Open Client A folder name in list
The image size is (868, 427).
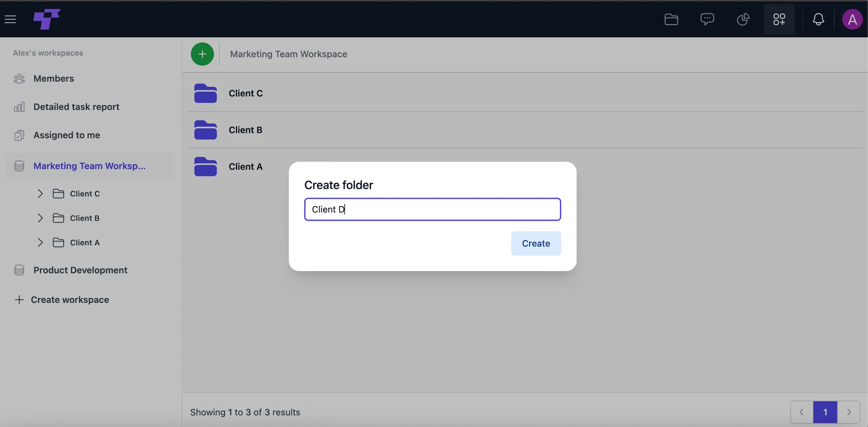click(x=246, y=166)
